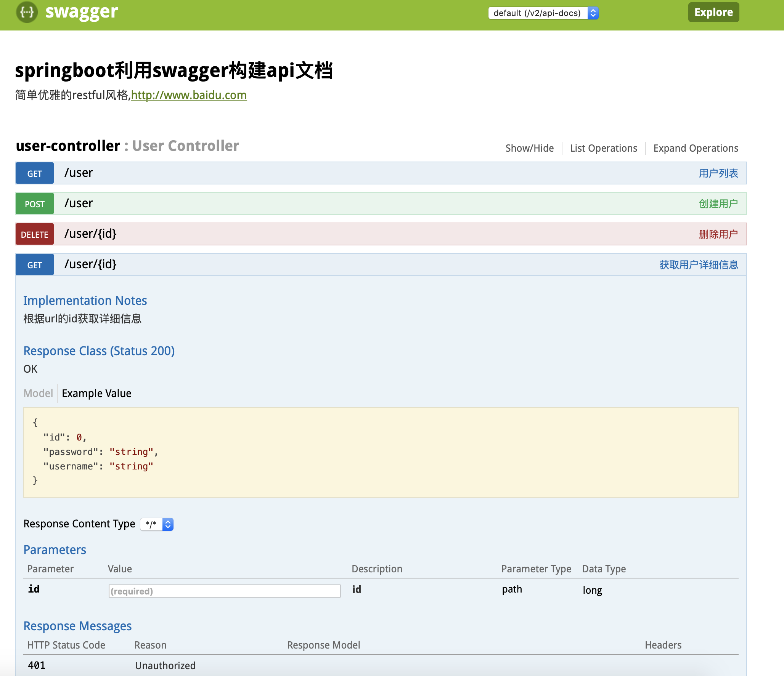Click the example JSON response box
This screenshot has height=676, width=784.
(381, 452)
